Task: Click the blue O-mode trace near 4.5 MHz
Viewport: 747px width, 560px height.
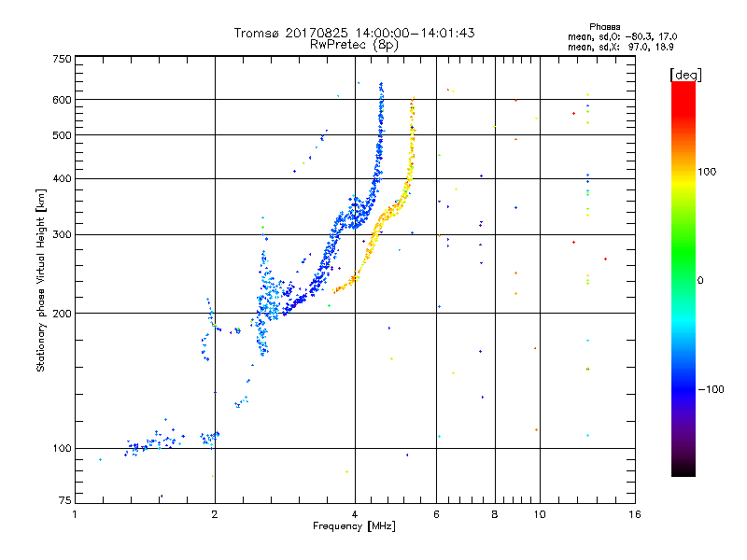Action: coord(379,152)
